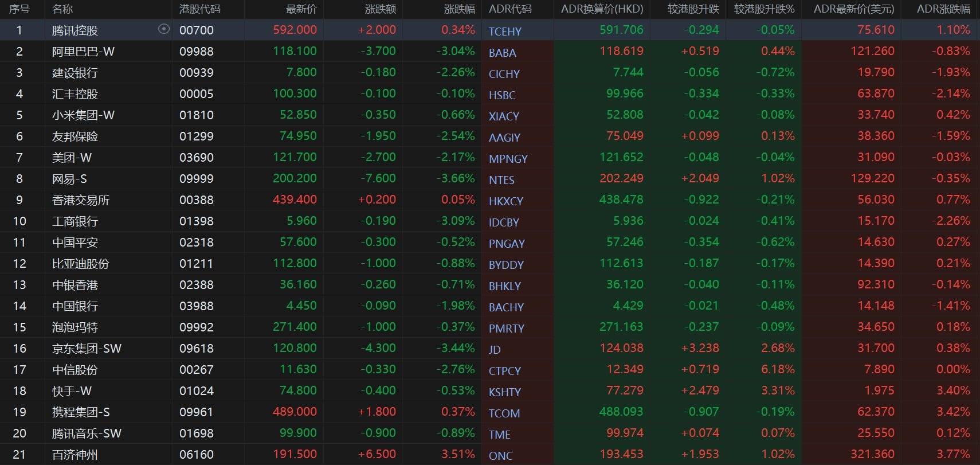Open the 泡泡玛特 row name
Viewport: 980px width, 465px height.
[x=75, y=327]
